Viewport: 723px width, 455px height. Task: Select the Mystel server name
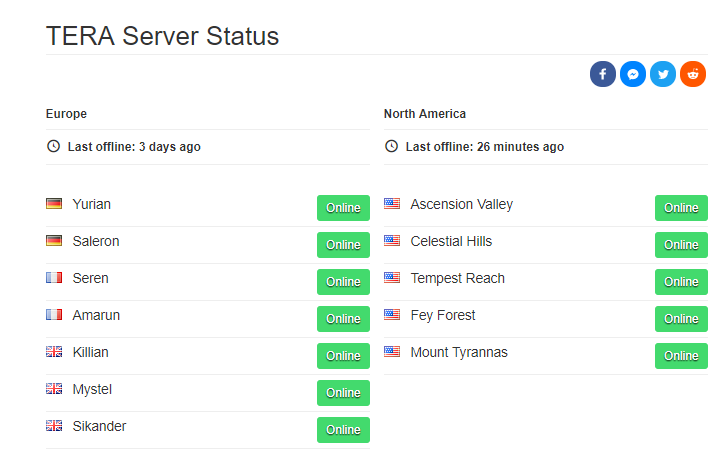click(x=92, y=390)
